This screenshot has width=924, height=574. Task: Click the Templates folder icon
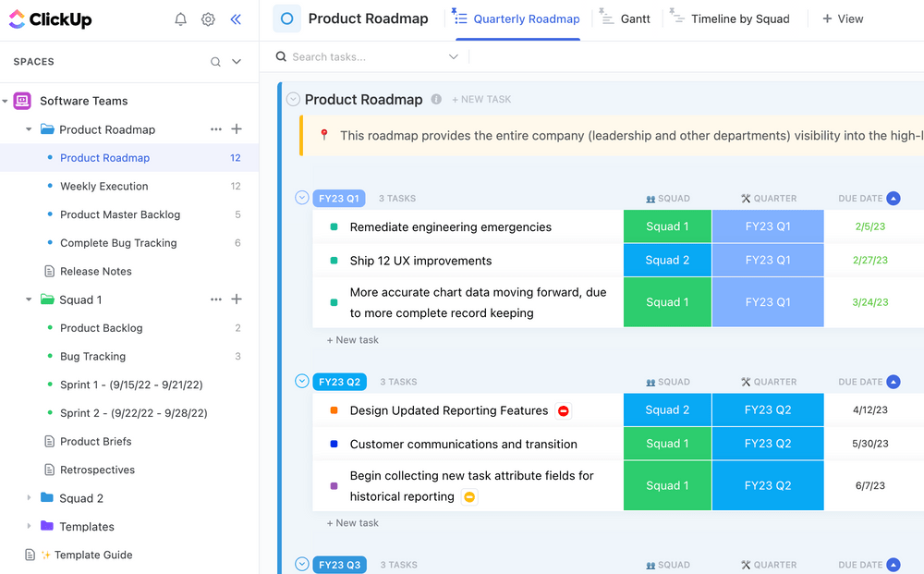click(x=47, y=526)
